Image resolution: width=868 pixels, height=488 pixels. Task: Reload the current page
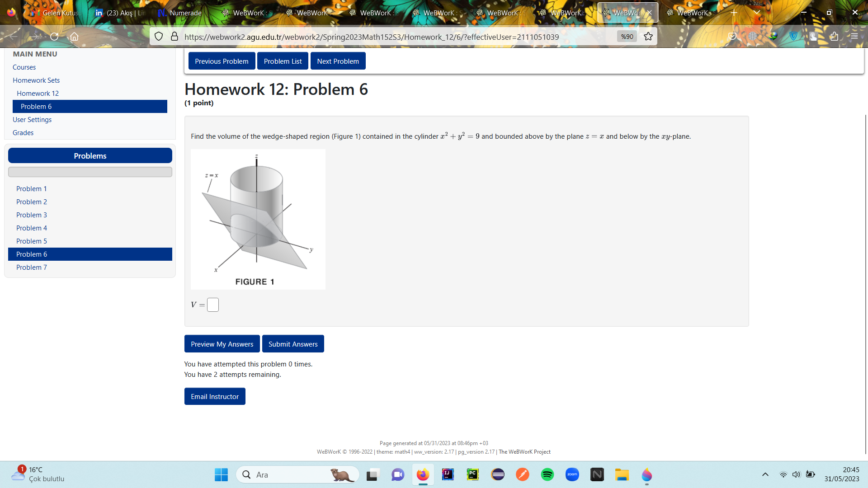[54, 36]
